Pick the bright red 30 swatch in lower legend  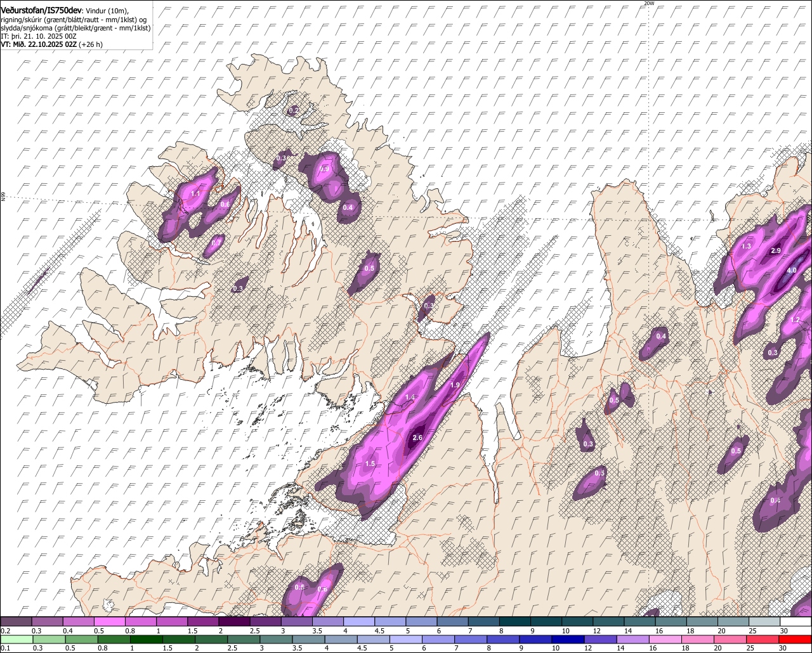click(796, 639)
